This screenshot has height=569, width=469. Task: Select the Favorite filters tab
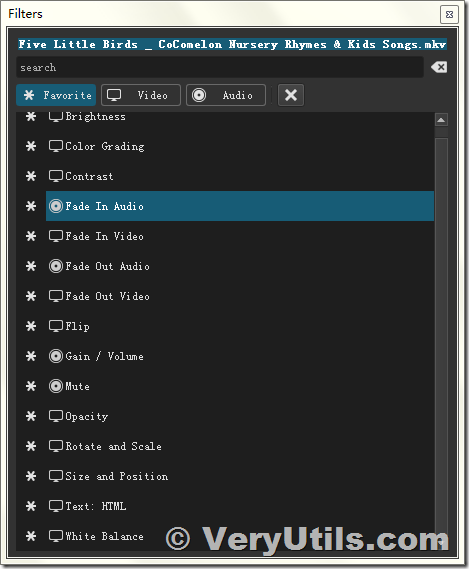(56, 95)
